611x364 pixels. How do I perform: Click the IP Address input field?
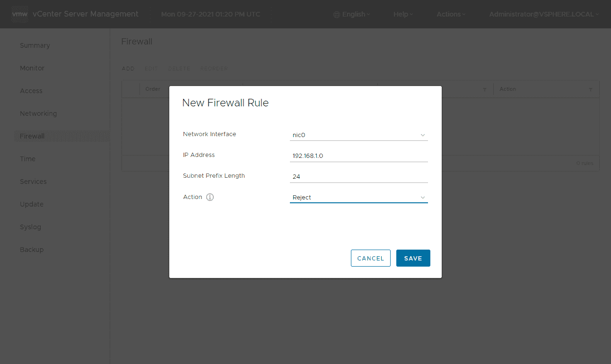(x=358, y=156)
